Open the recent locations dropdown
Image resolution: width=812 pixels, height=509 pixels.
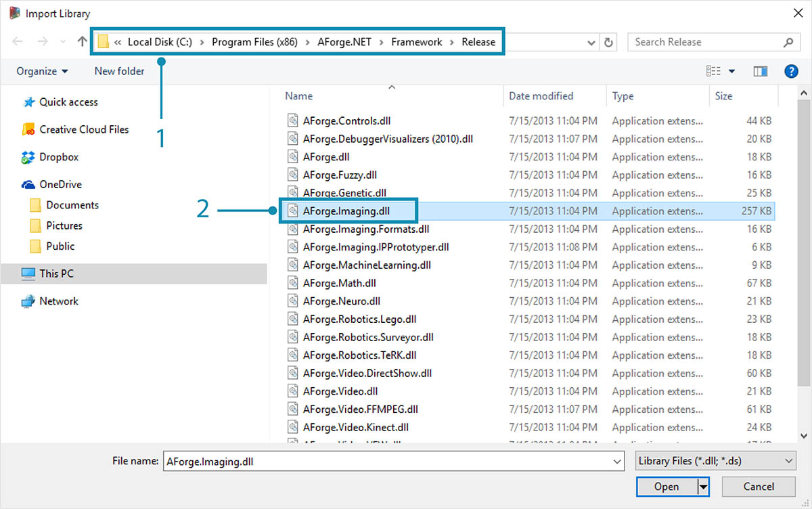(x=64, y=42)
